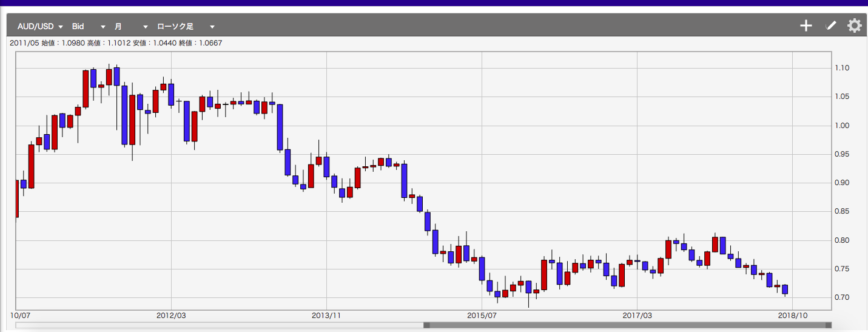Click the horizontal scrollbar thumb below chart

[x=628, y=325]
